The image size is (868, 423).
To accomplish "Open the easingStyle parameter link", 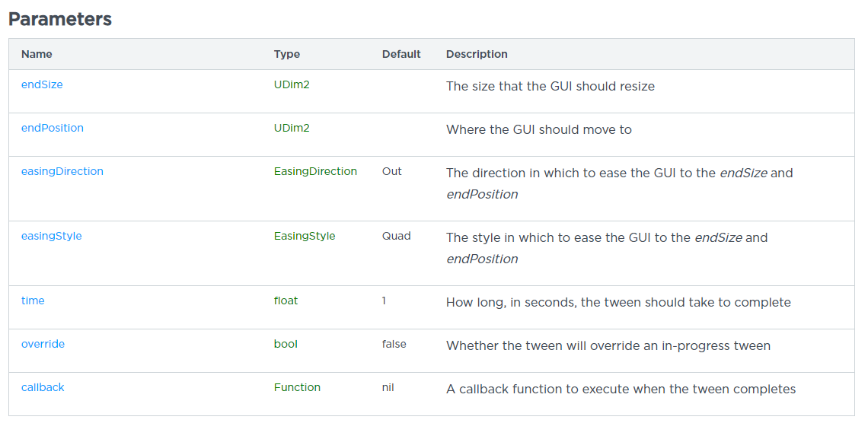I will (52, 236).
